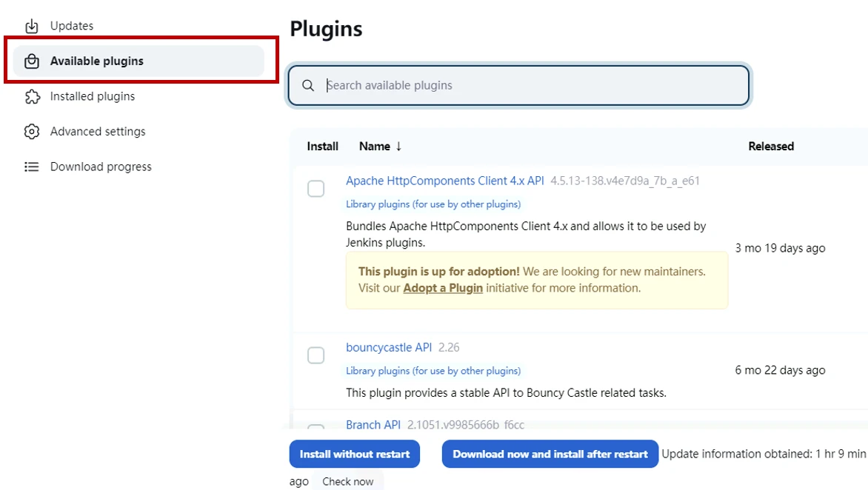Click the Installed plugins puzzle piece icon
The image size is (868, 490).
pos(31,97)
